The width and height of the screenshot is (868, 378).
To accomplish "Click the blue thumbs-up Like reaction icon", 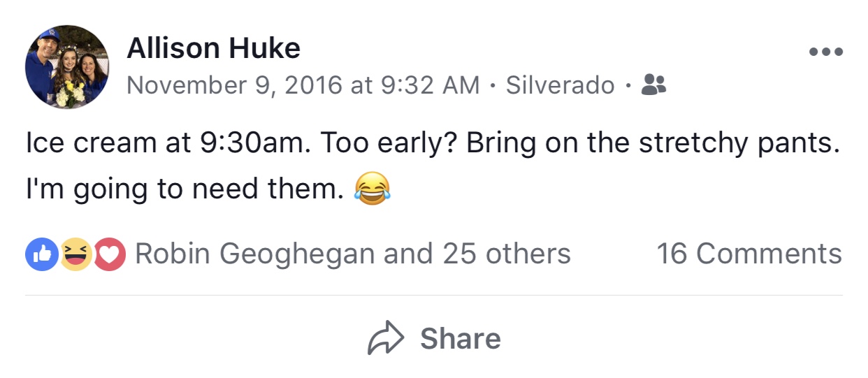I will point(42,254).
